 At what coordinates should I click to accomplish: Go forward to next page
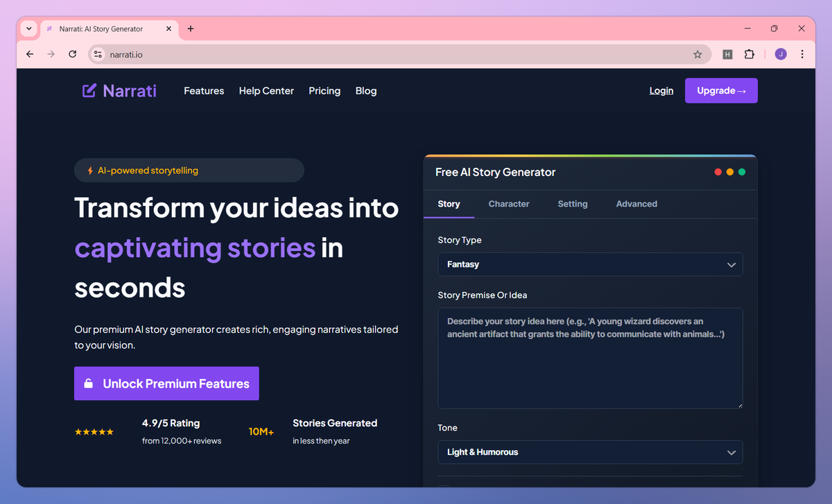[51, 54]
